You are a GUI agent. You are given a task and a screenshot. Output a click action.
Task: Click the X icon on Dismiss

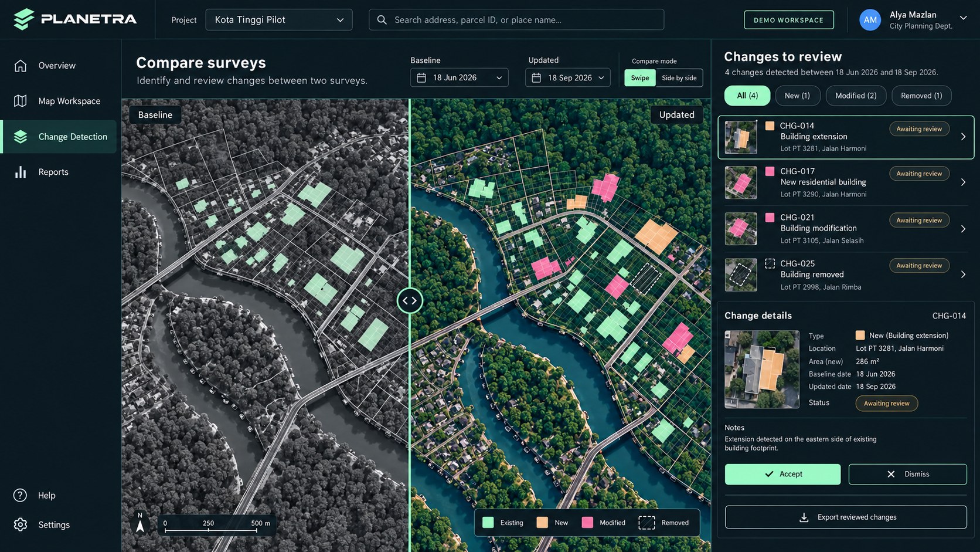tap(891, 474)
